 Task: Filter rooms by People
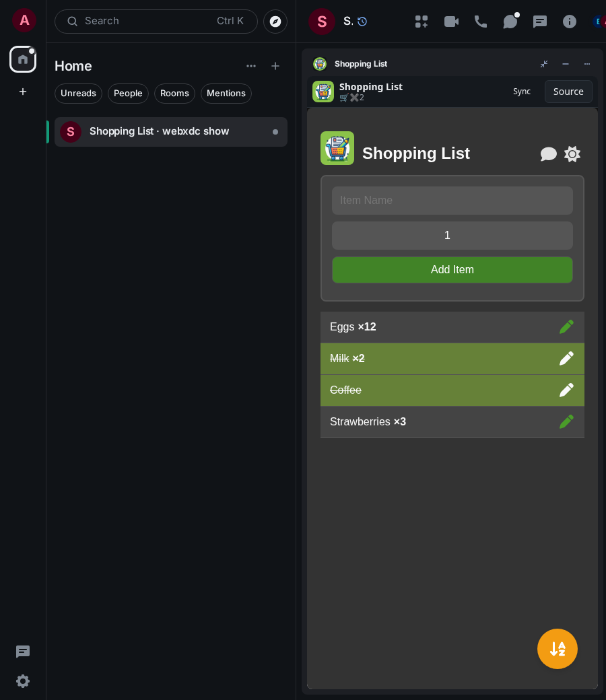pyautogui.click(x=128, y=94)
